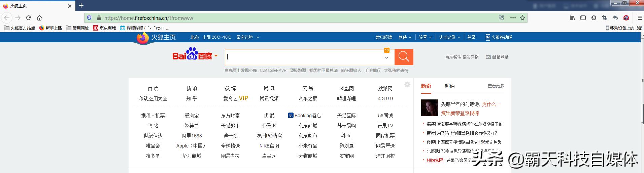Screen dimensions: 644x173
Task: Open 移动设备上的书签 folder
Action: coord(624,28)
